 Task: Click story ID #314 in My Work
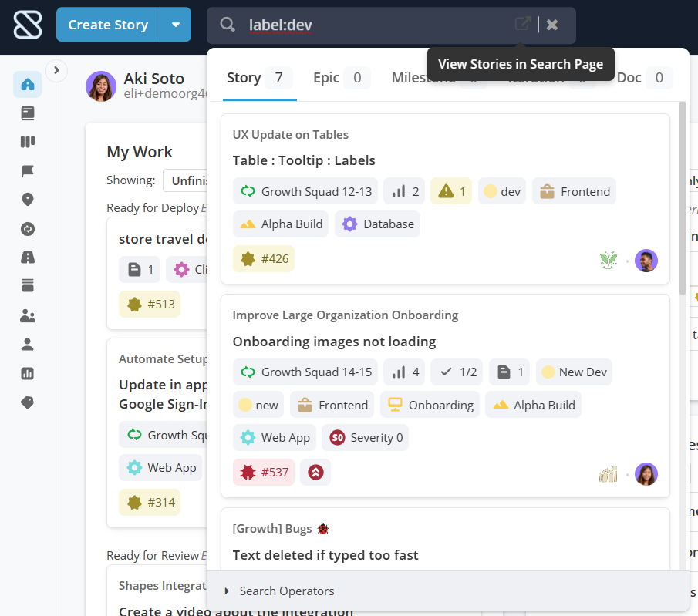(x=150, y=503)
